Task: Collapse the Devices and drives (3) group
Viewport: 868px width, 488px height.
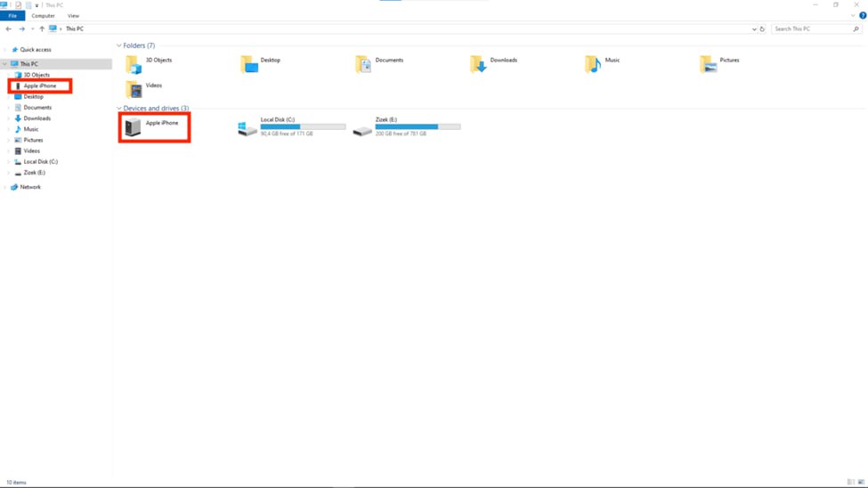Action: [119, 109]
